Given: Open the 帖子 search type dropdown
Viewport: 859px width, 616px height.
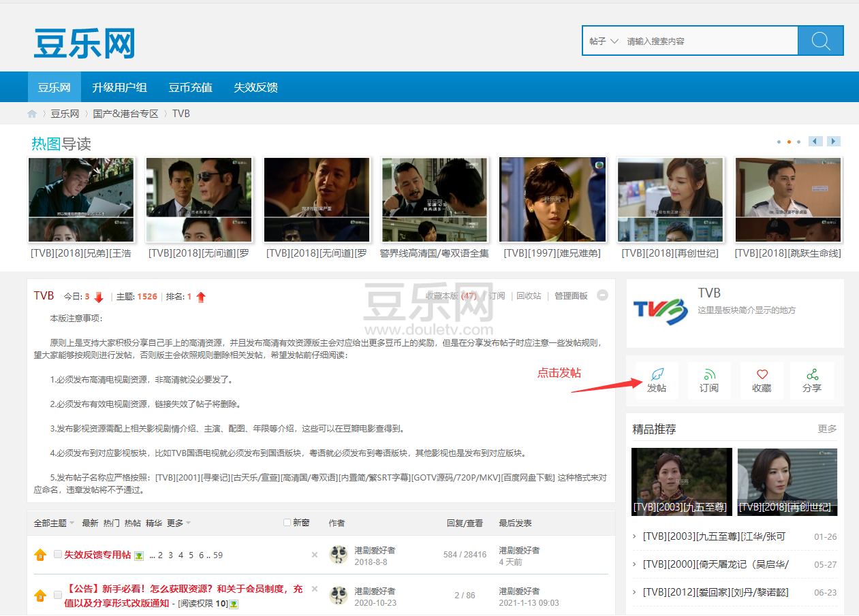Looking at the screenshot, I should point(604,41).
